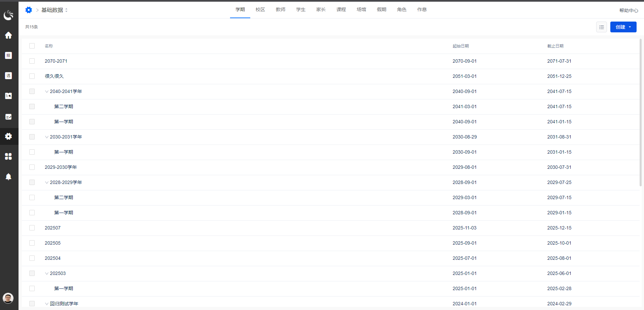Click the home icon in sidebar
Viewport: 644px width, 310px height.
(x=8, y=35)
